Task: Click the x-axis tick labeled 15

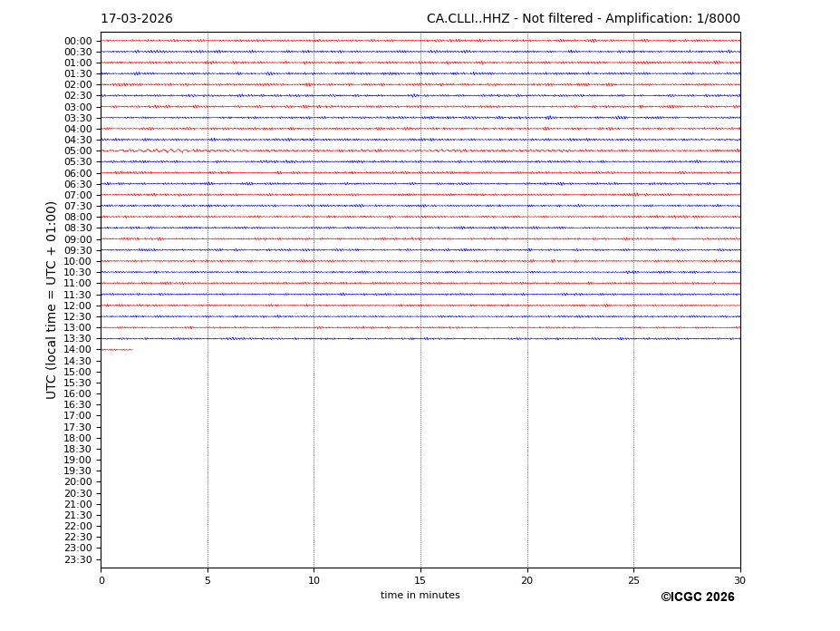Action: (x=420, y=580)
